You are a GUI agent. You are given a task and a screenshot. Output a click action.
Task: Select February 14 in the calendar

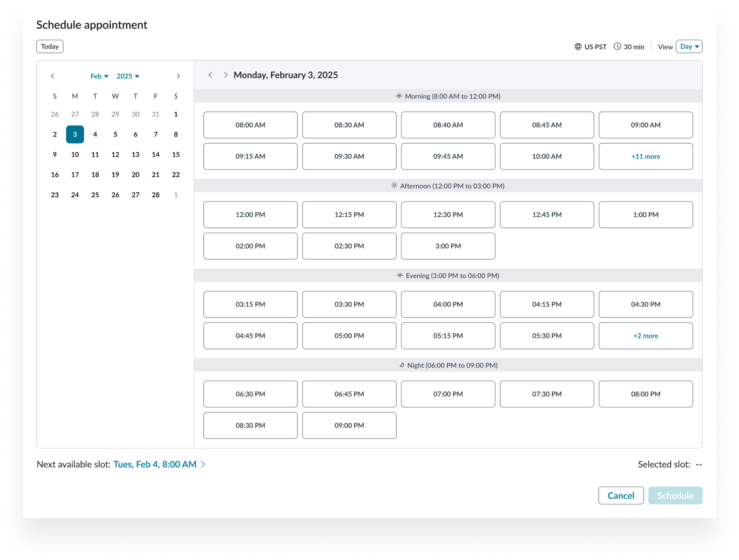click(156, 155)
